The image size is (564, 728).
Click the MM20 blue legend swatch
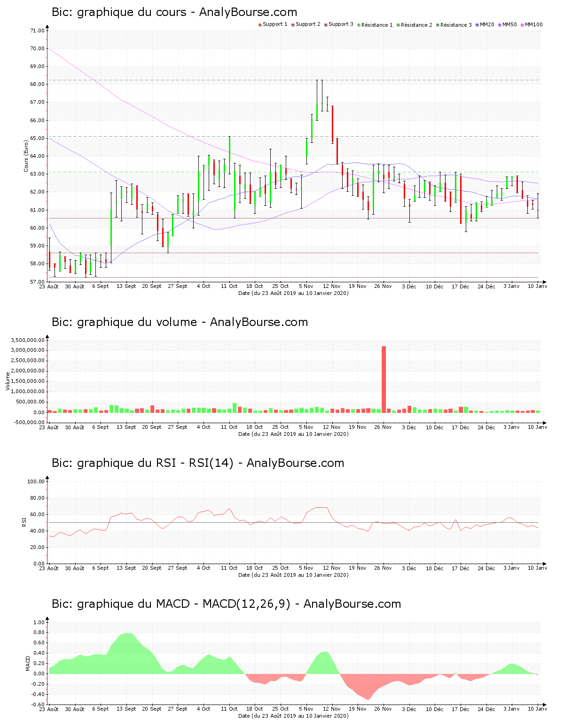tap(477, 25)
